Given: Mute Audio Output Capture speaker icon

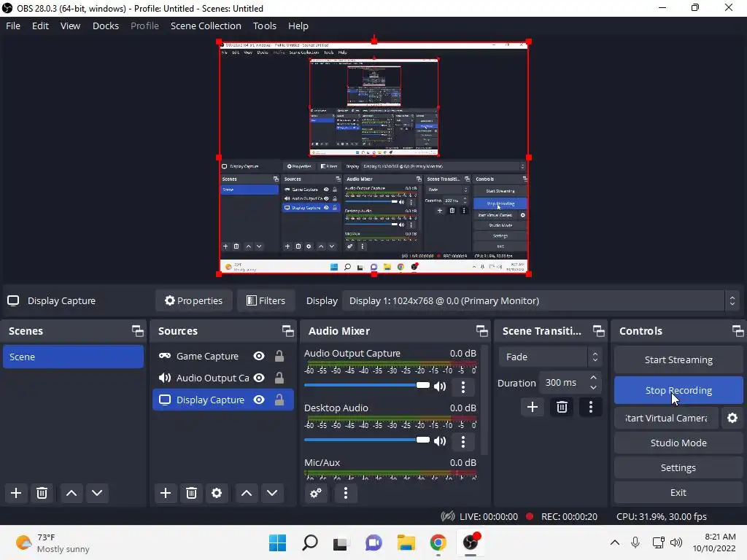Looking at the screenshot, I should (x=440, y=386).
